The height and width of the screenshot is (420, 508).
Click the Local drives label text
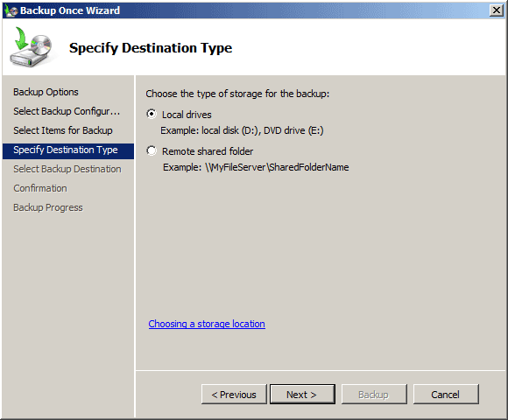[187, 115]
